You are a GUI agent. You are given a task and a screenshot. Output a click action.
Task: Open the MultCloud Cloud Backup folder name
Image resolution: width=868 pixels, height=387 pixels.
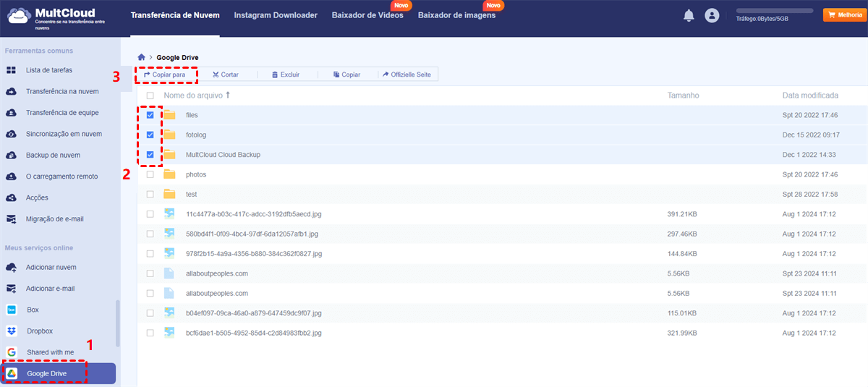(223, 155)
